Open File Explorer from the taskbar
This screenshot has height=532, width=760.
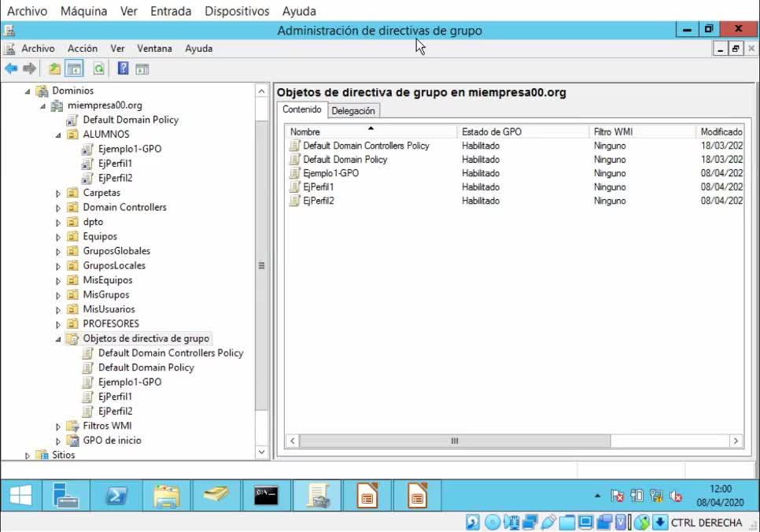166,496
